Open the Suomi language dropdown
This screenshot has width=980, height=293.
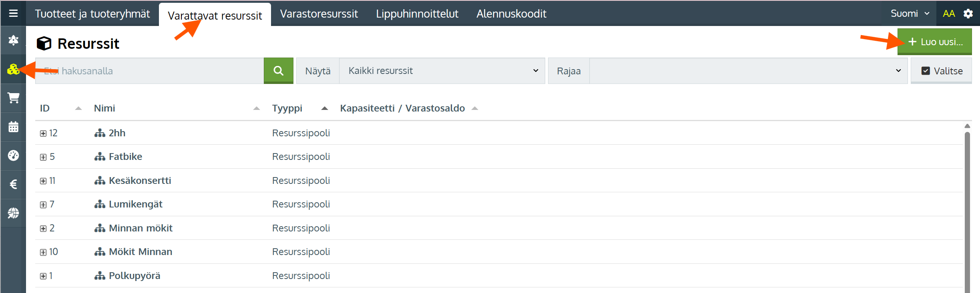[910, 14]
